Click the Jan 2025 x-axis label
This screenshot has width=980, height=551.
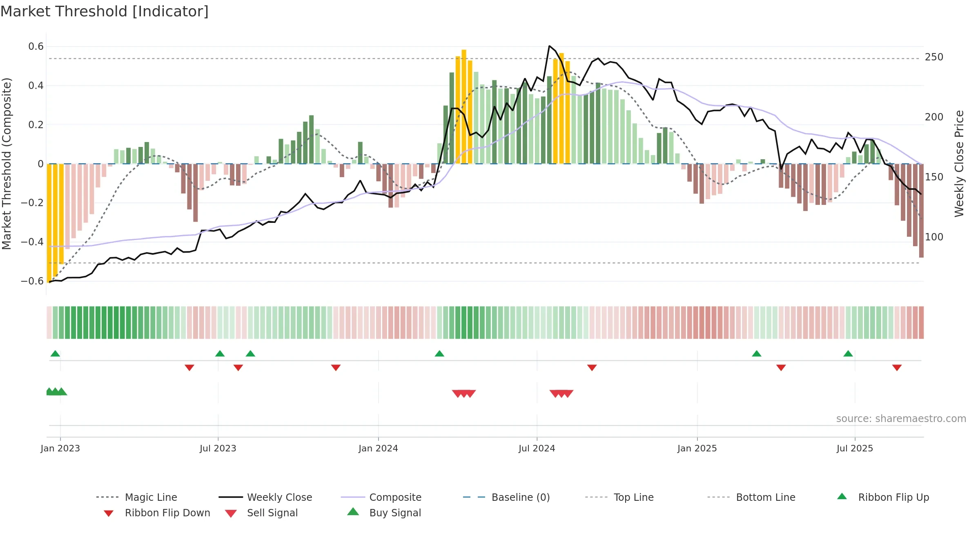click(x=697, y=448)
